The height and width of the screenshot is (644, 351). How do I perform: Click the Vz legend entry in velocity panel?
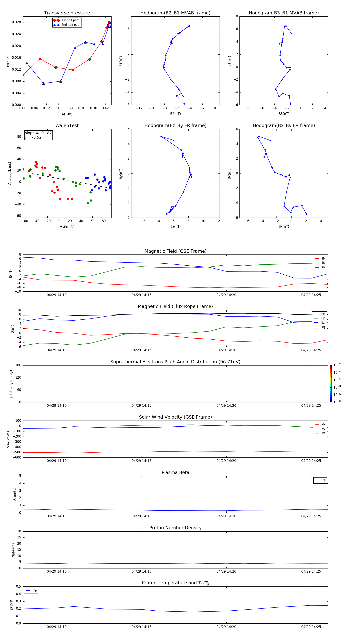[x=320, y=433]
